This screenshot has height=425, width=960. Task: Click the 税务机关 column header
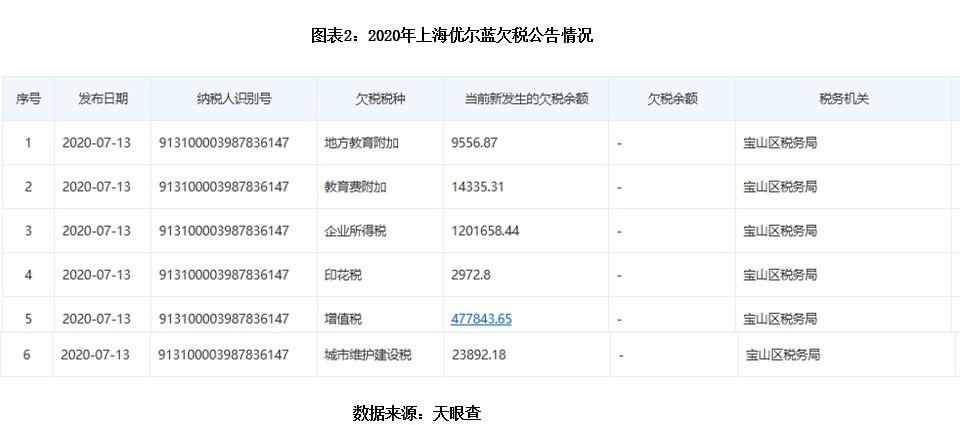click(x=843, y=99)
